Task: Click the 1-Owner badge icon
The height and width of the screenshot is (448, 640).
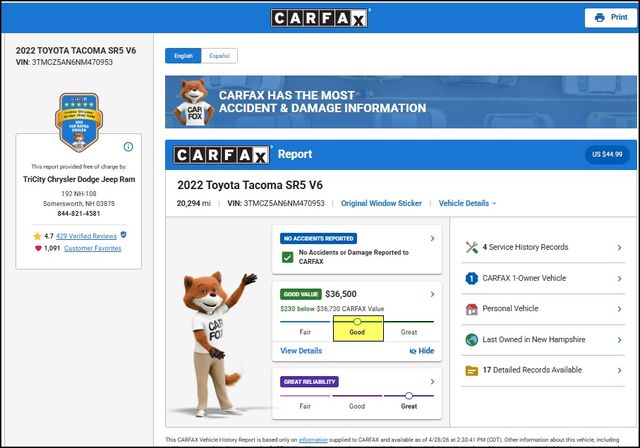Action: pos(472,278)
